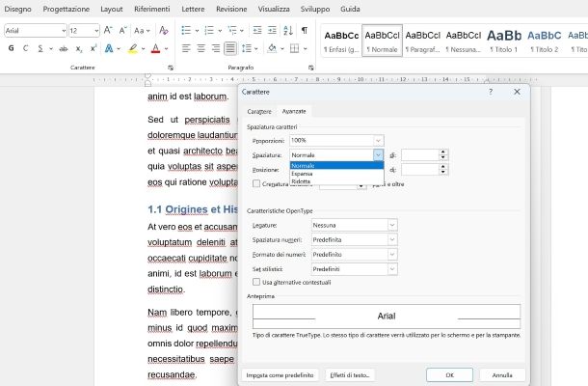Clear all formatting icon
Image resolution: width=588 pixels, height=386 pixels.
pos(164,31)
